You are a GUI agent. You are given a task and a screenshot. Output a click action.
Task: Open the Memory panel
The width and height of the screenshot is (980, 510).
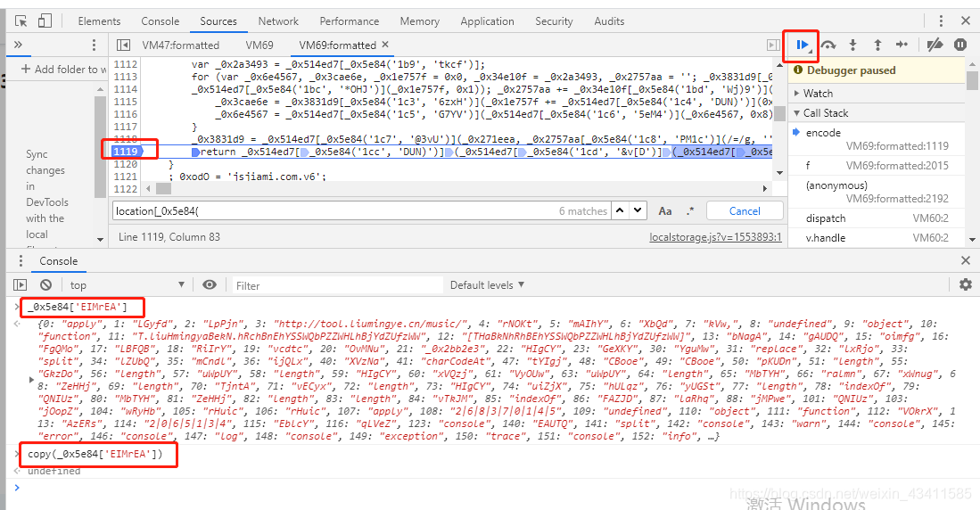[x=419, y=21]
